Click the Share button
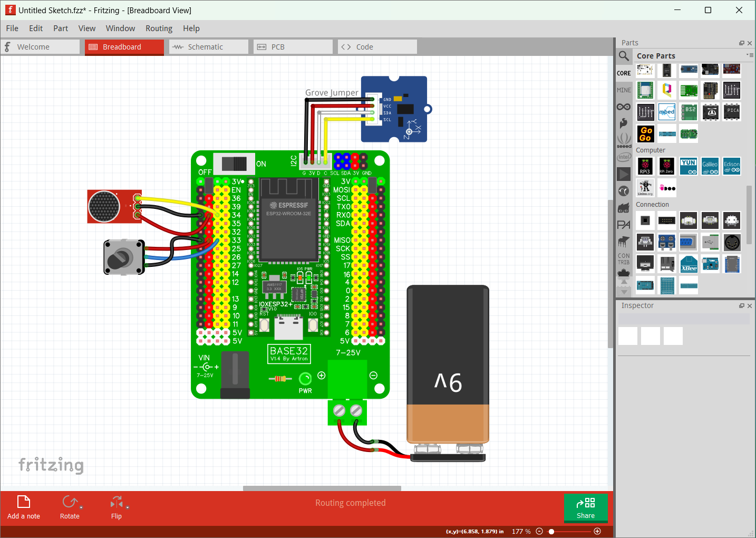Screen dimensions: 756x538 585,508
